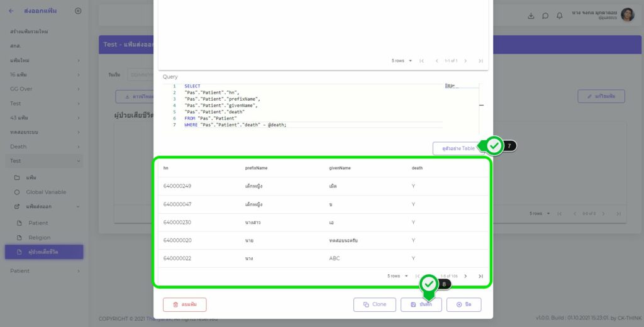644x327 pixels.
Task: Click the user profile avatar
Action: (x=627, y=15)
